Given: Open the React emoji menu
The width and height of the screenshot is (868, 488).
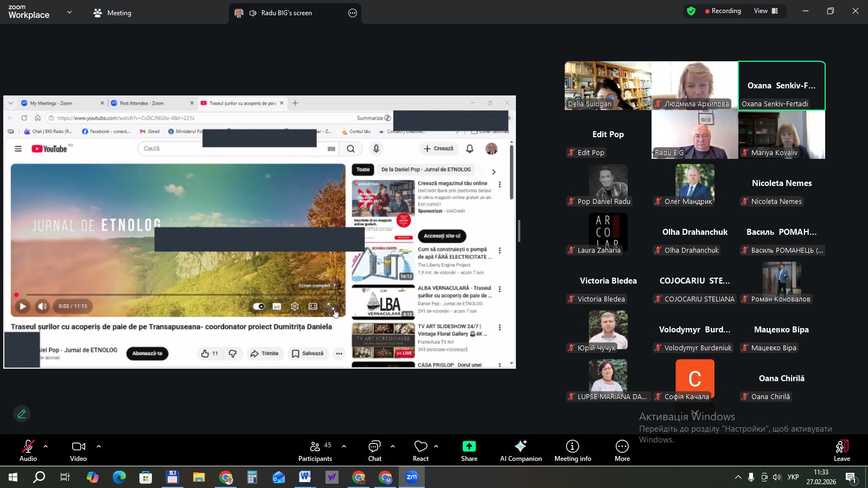Looking at the screenshot, I should (420, 451).
